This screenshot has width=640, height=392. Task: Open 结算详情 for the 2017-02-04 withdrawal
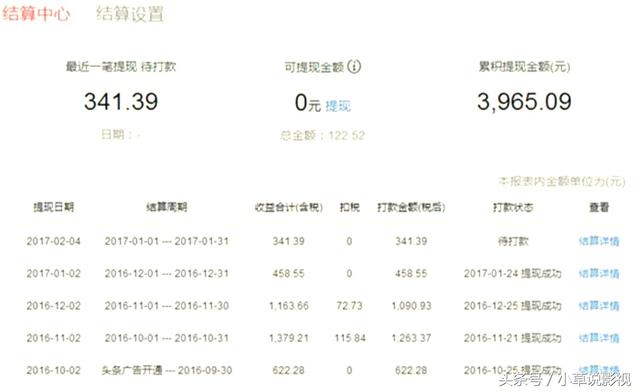coord(599,241)
